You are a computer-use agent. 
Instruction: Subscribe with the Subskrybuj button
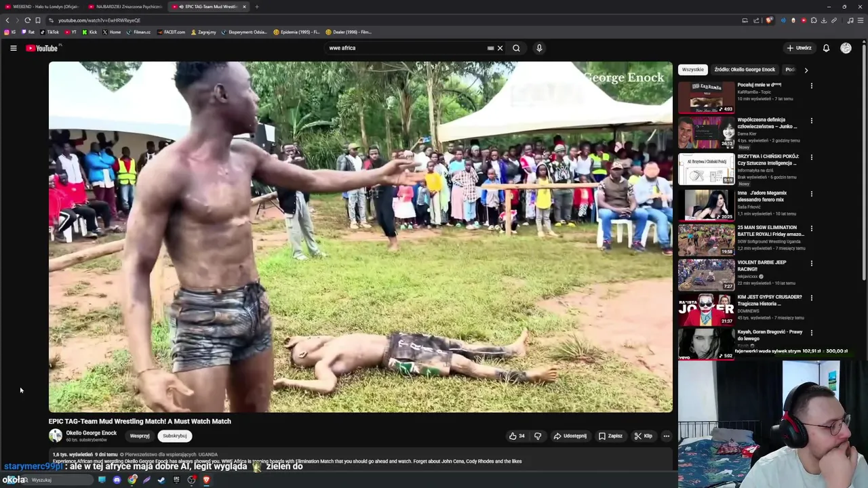[174, 436]
